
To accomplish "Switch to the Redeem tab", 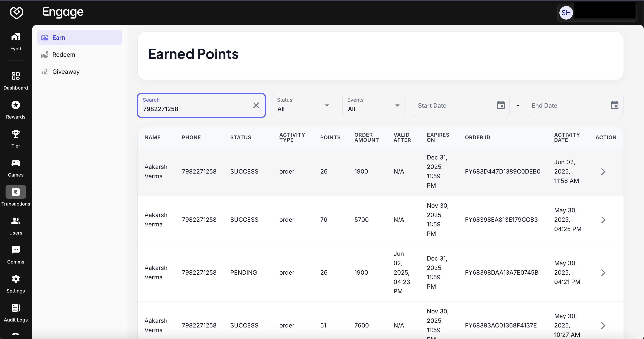I will click(x=79, y=55).
